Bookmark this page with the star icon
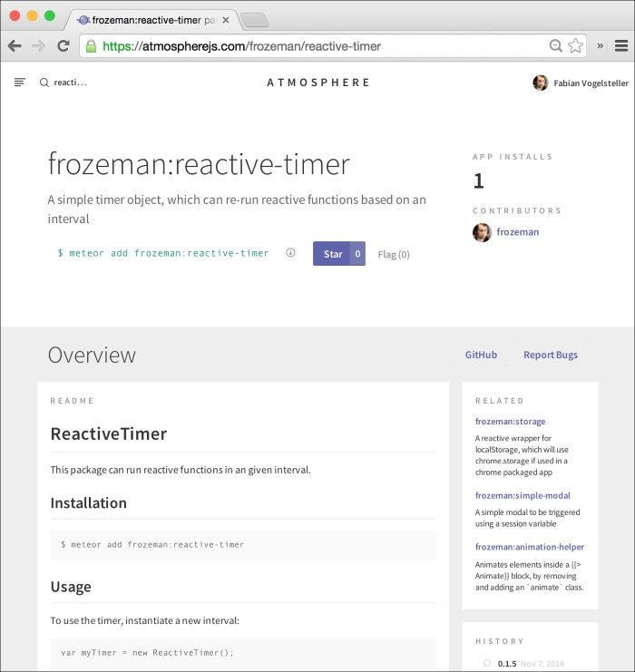Viewport: 635px width, 672px height. point(575,45)
